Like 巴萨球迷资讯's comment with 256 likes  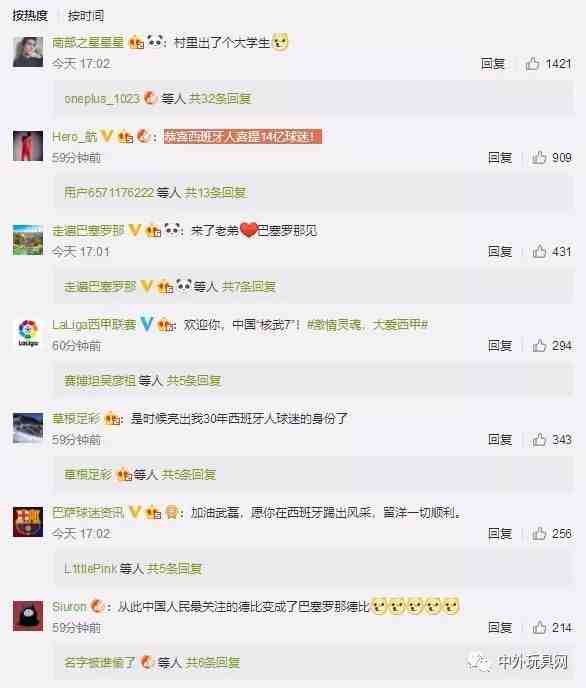click(x=539, y=534)
